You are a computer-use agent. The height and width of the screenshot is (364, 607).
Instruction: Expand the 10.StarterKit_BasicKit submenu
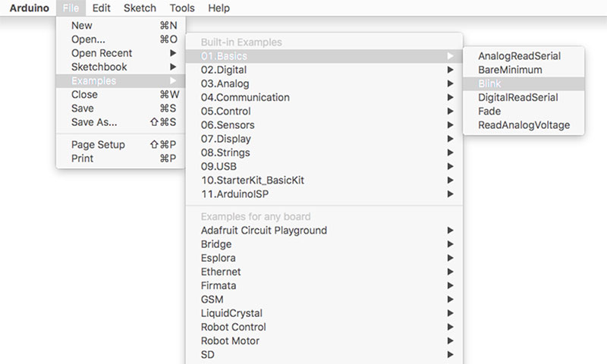pos(253,180)
